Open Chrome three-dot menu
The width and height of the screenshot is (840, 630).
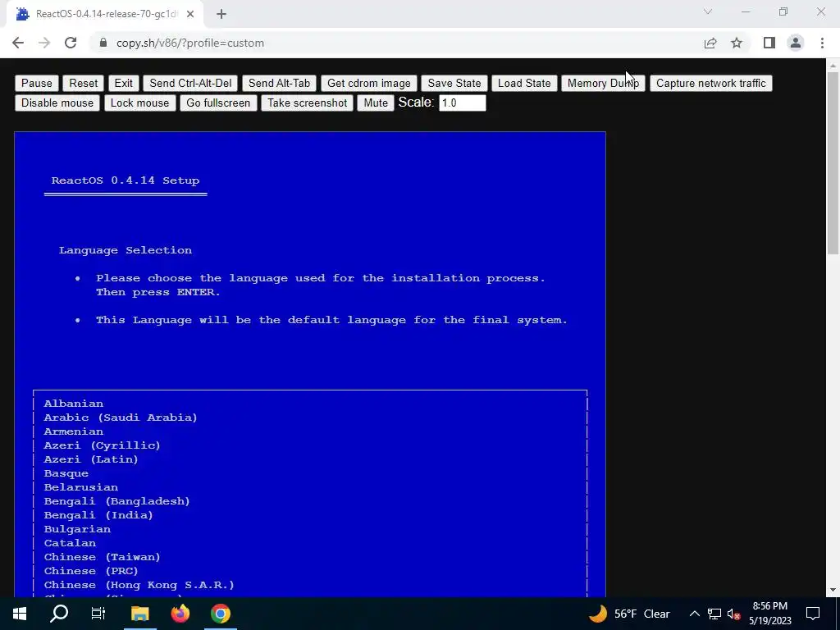point(822,43)
